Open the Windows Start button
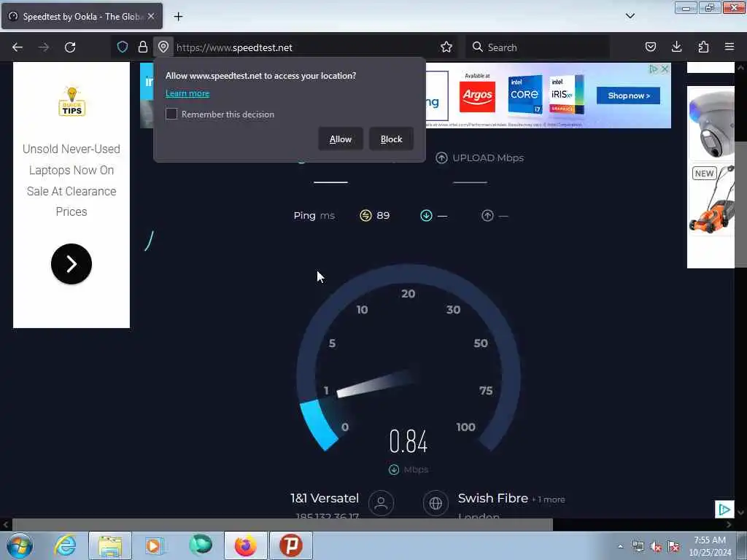The width and height of the screenshot is (747, 560). coord(20,545)
